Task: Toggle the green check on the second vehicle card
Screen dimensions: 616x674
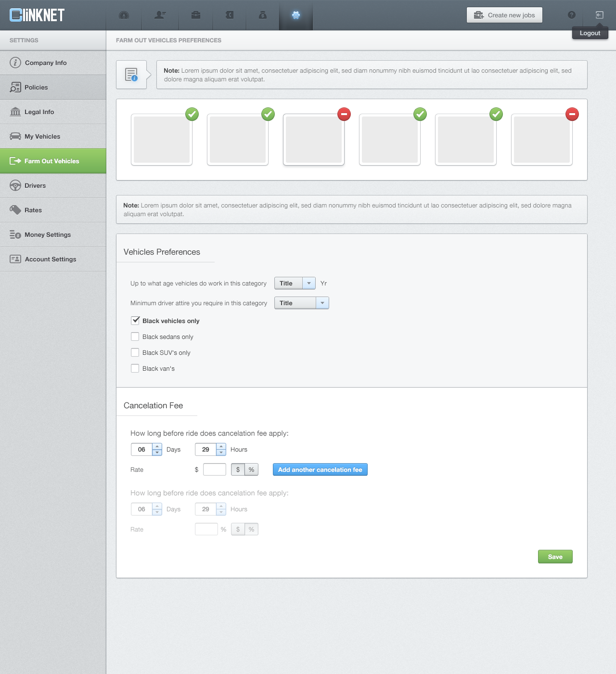Action: [268, 114]
